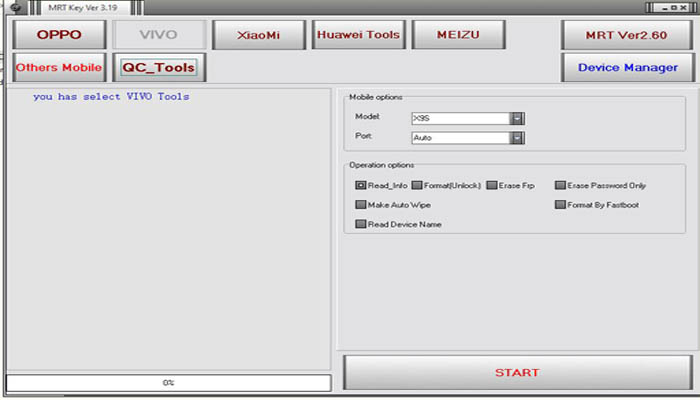This screenshot has height=400, width=700.
Task: Open Others Mobile section
Action: (59, 67)
